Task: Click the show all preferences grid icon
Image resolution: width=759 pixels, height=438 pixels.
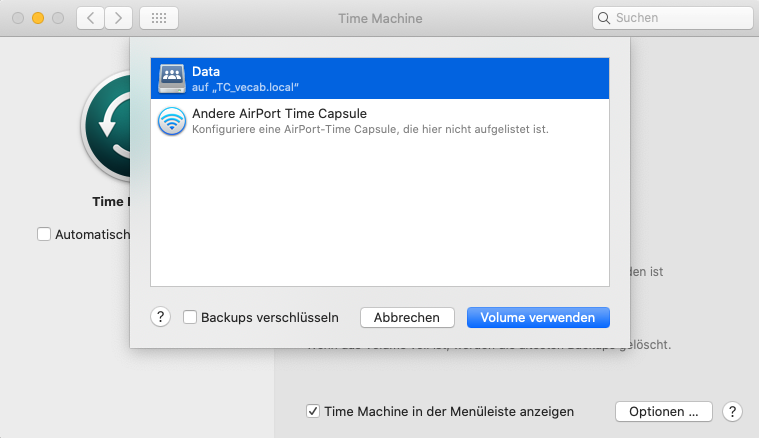Action: point(159,18)
